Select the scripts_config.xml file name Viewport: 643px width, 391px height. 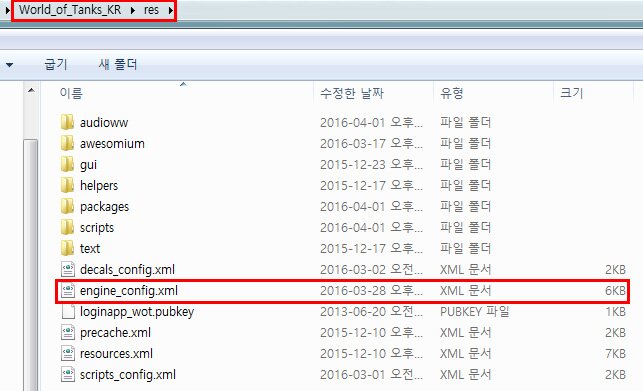pyautogui.click(x=128, y=375)
